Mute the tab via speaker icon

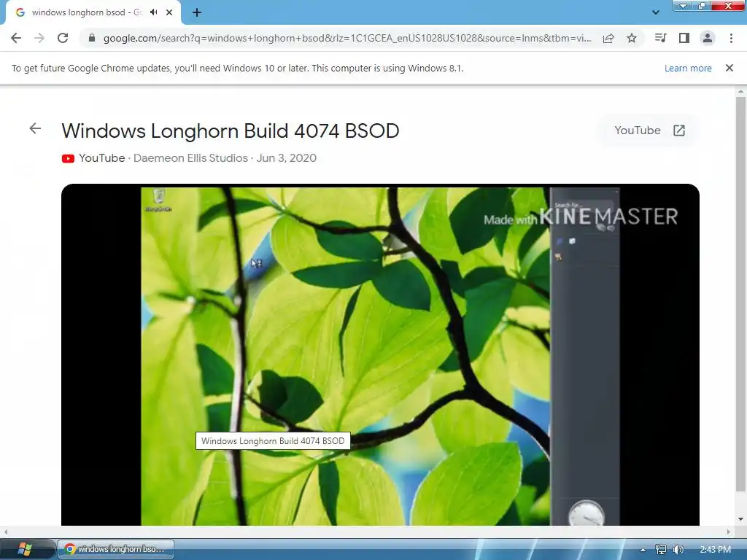coord(153,12)
